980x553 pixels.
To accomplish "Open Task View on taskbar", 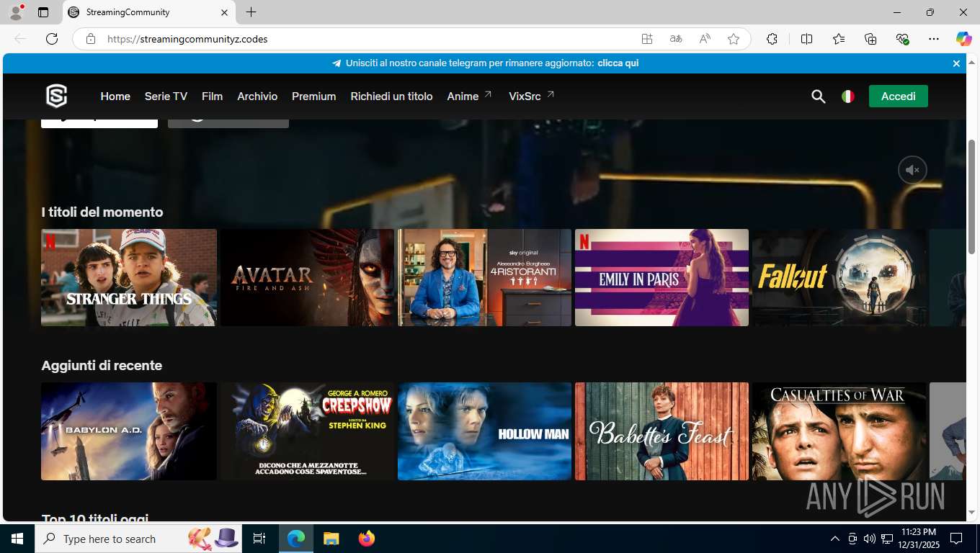I will point(259,539).
